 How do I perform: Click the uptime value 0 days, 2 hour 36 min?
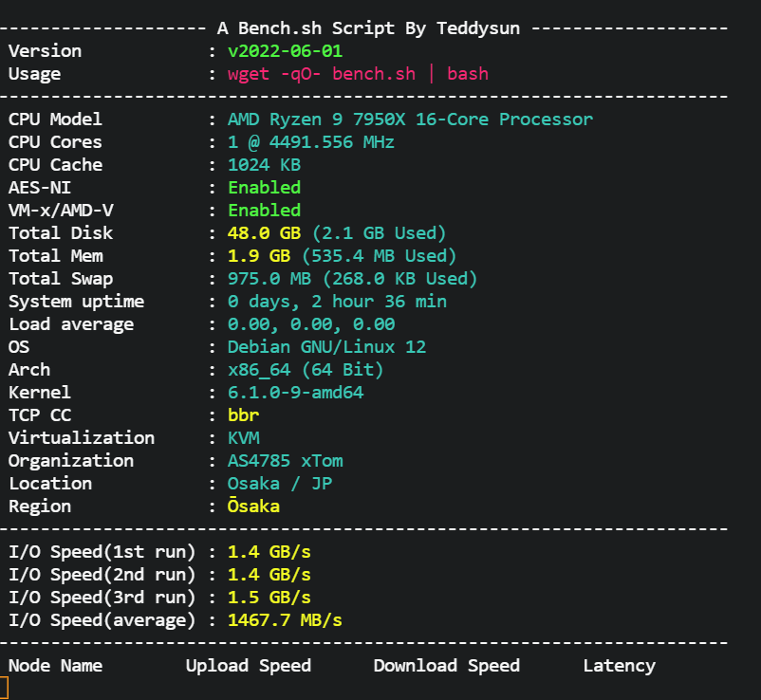[x=337, y=302]
